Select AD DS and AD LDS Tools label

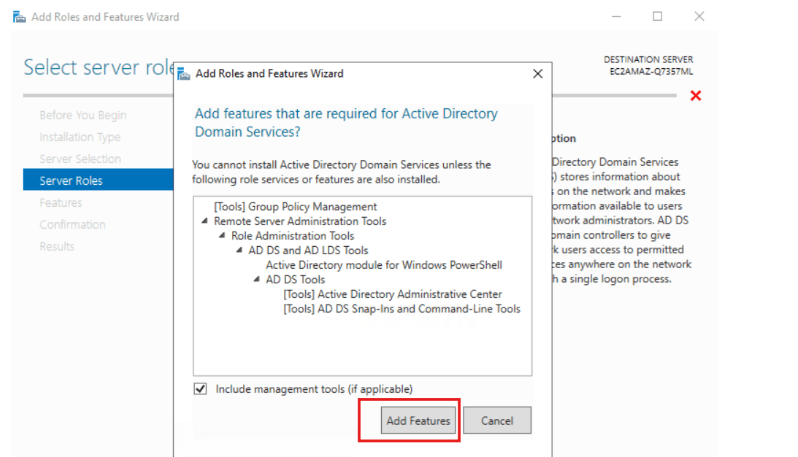[308, 250]
